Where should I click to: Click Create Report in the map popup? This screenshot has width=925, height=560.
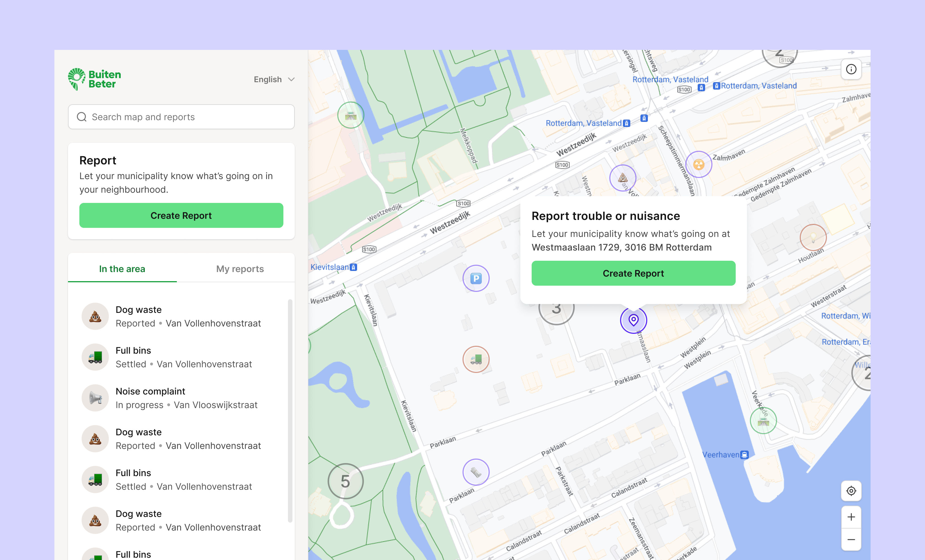pyautogui.click(x=633, y=273)
